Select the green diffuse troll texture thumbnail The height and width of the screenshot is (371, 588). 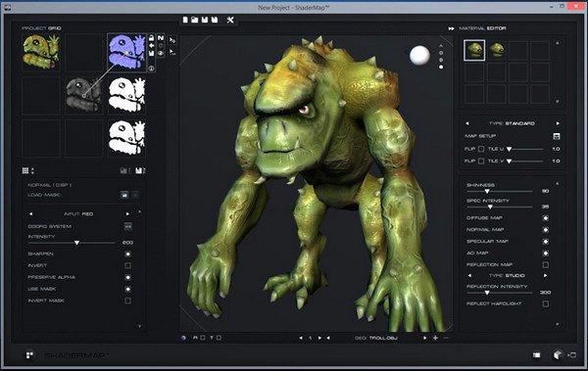[x=41, y=52]
